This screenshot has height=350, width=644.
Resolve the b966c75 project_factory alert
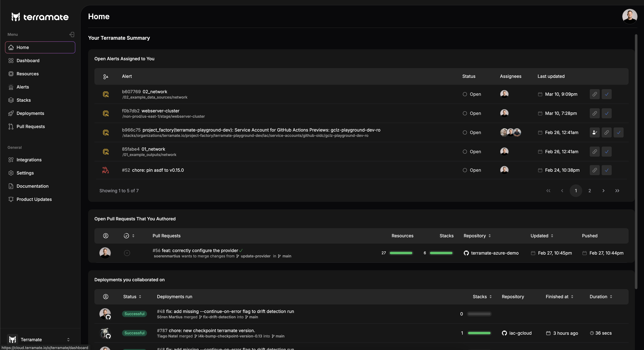(x=618, y=133)
